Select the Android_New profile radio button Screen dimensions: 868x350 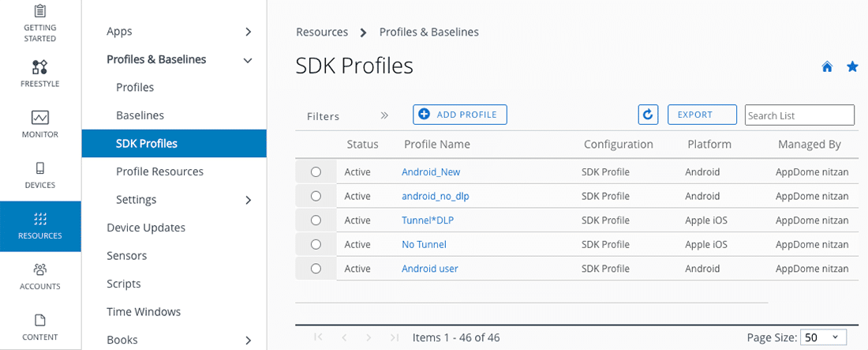tap(316, 171)
